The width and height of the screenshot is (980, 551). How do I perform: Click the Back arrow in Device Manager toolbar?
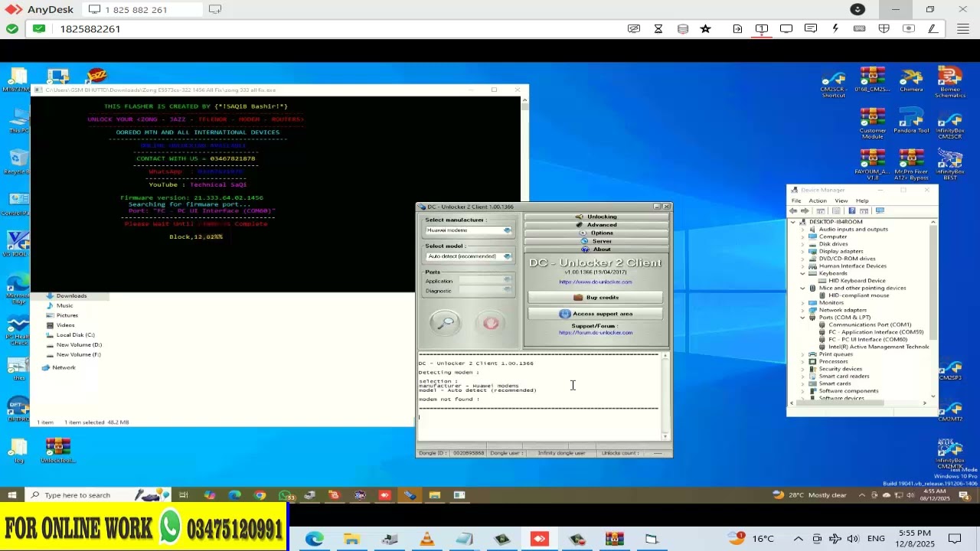coord(794,211)
